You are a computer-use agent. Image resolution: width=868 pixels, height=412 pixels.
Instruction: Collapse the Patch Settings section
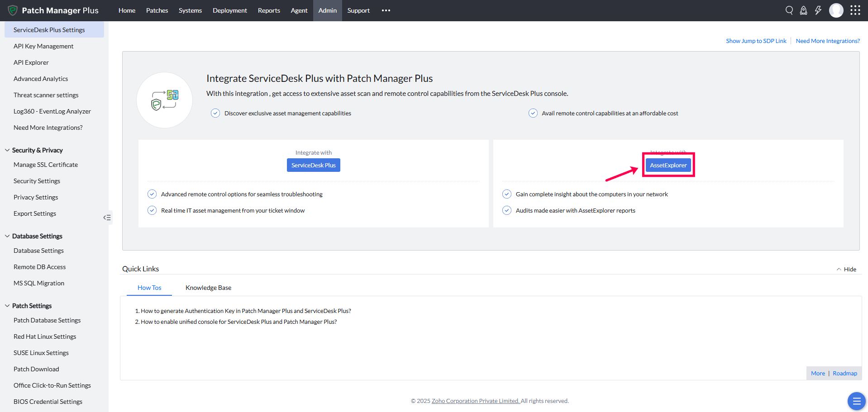[x=7, y=306]
